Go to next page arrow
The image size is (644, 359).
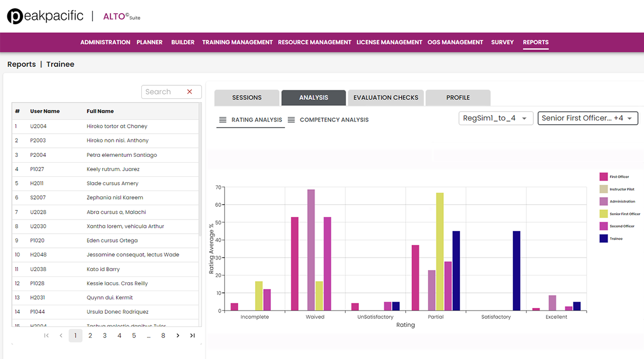(178, 336)
